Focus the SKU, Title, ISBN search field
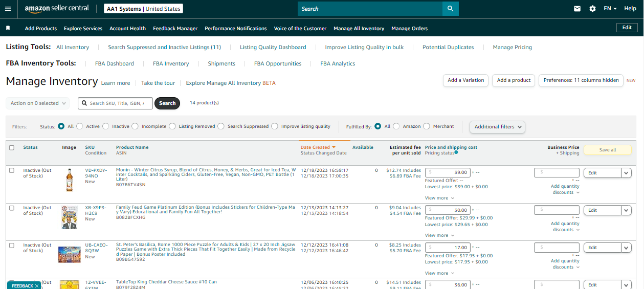644x289 pixels. 115,103
